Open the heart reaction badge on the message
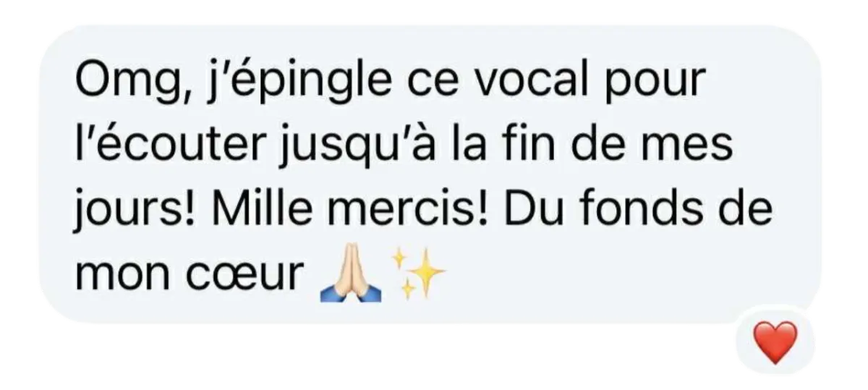This screenshot has height=390, width=868. pyautogui.click(x=777, y=342)
